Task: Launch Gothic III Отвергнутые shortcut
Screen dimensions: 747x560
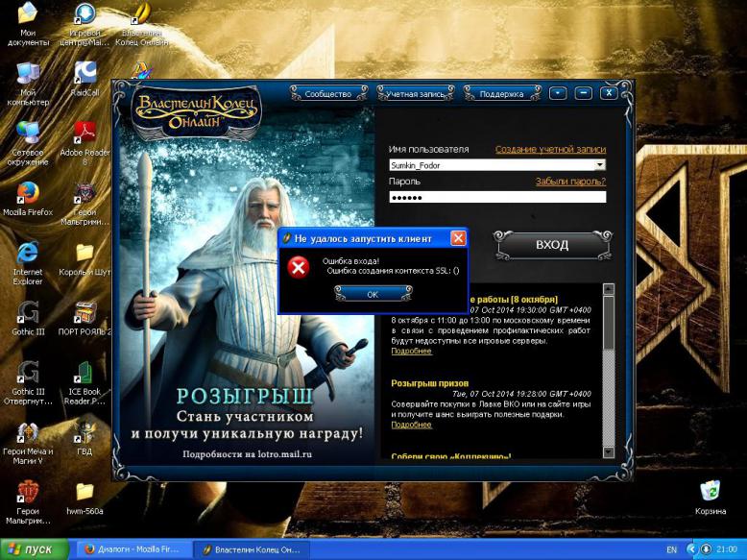Action: click(28, 382)
